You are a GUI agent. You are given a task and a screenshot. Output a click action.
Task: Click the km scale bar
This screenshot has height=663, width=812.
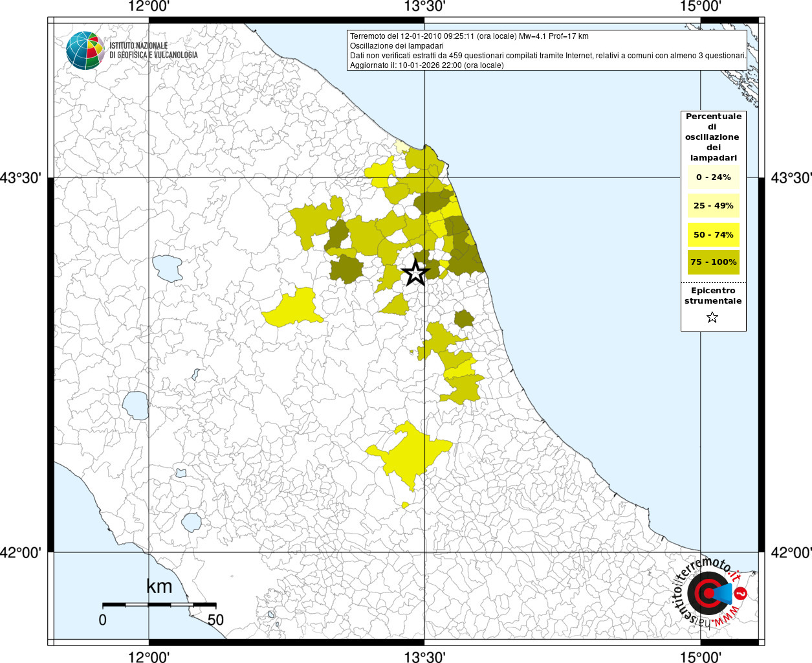click(159, 605)
